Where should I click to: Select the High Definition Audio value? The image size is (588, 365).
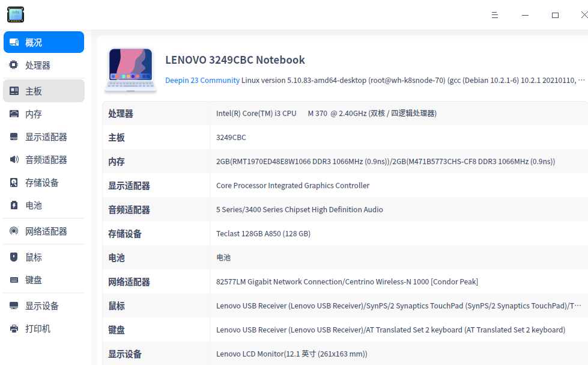pos(299,209)
